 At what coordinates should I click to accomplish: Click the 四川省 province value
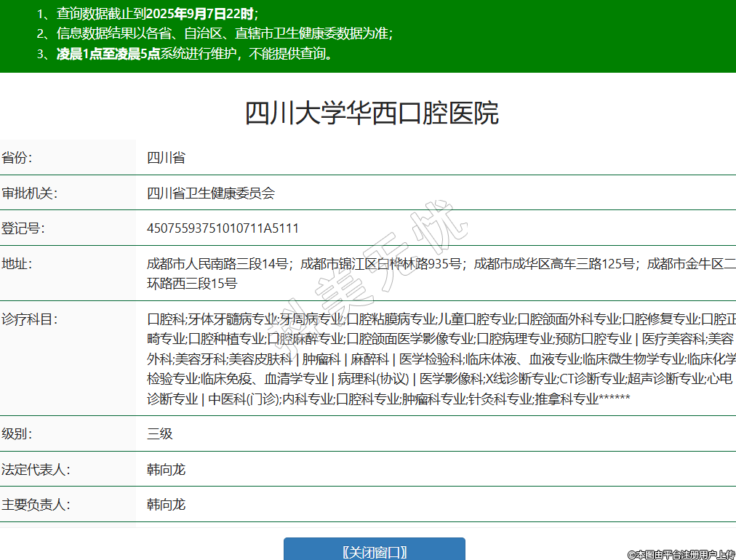166,158
